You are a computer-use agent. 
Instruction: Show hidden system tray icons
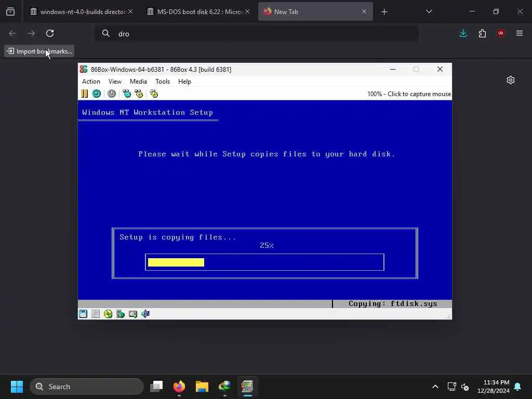tap(435, 387)
